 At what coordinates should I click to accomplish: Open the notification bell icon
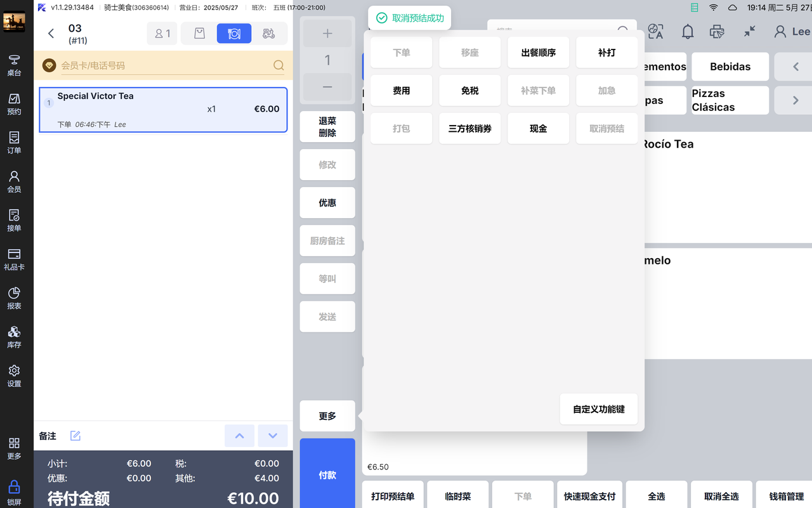click(x=688, y=32)
